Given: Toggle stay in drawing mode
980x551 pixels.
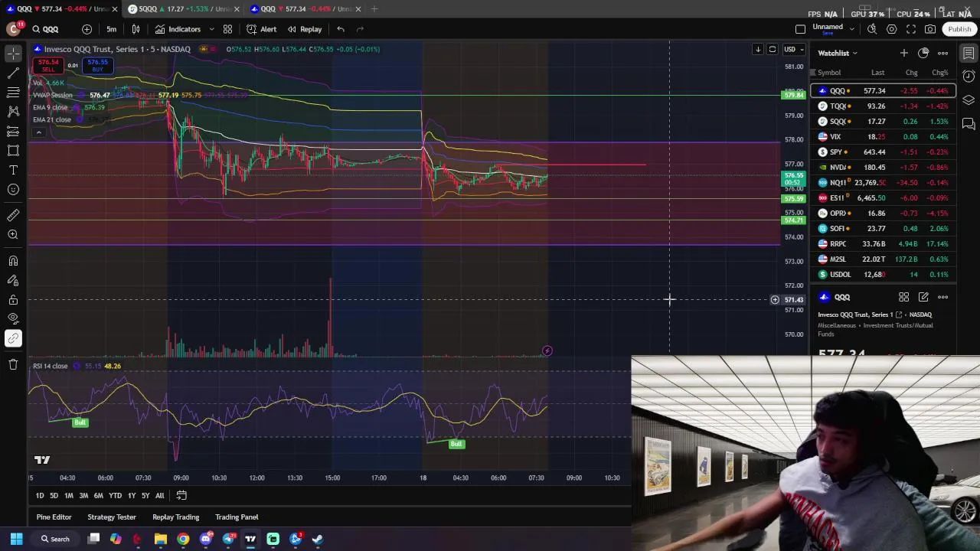Looking at the screenshot, I should [x=13, y=280].
